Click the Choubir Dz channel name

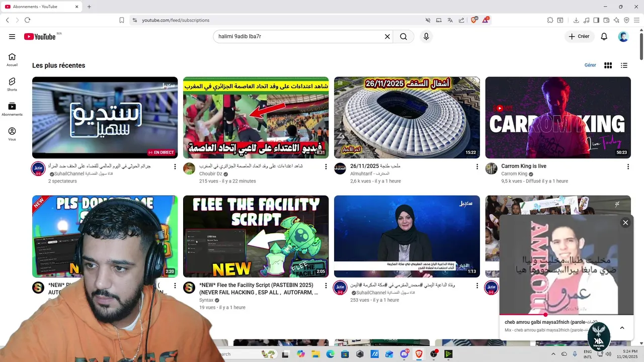pyautogui.click(x=210, y=174)
